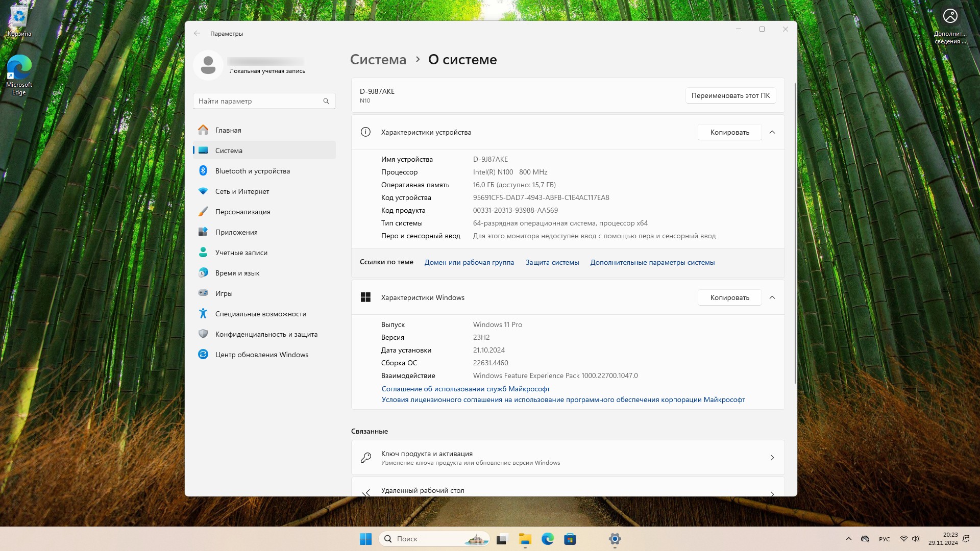Copy device specifications with Копировать
The width and height of the screenshot is (980, 551).
[729, 132]
